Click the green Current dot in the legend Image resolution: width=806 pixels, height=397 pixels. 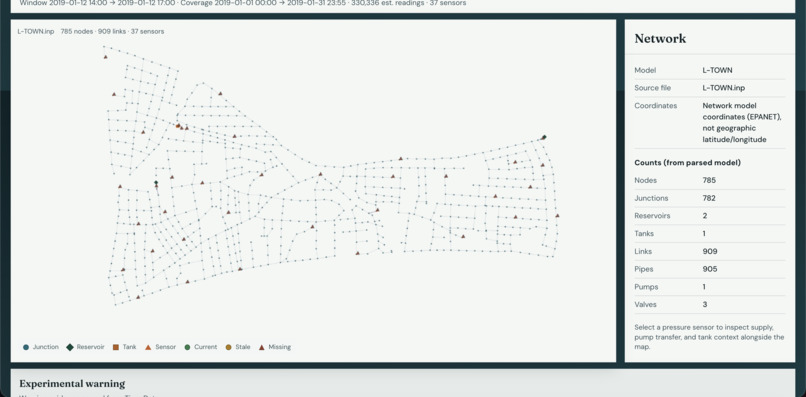tap(188, 347)
